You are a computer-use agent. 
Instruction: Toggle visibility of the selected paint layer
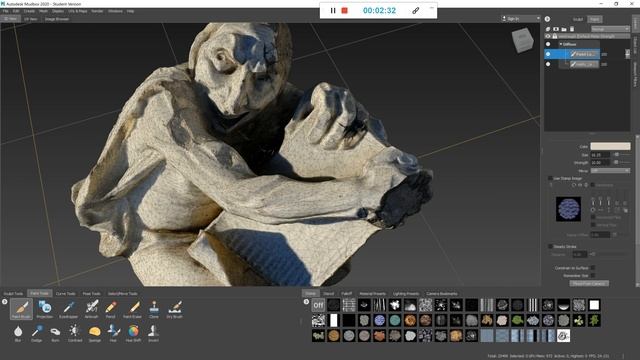pyautogui.click(x=548, y=54)
